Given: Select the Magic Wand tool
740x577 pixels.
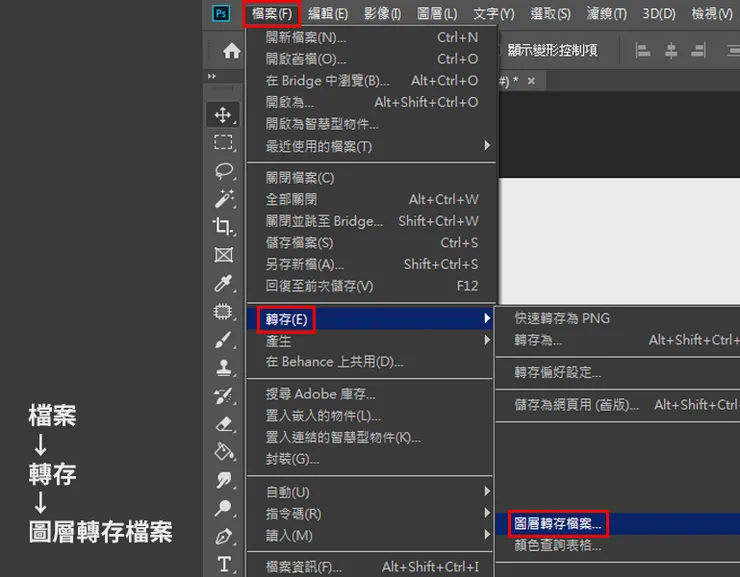Looking at the screenshot, I should coord(224,198).
